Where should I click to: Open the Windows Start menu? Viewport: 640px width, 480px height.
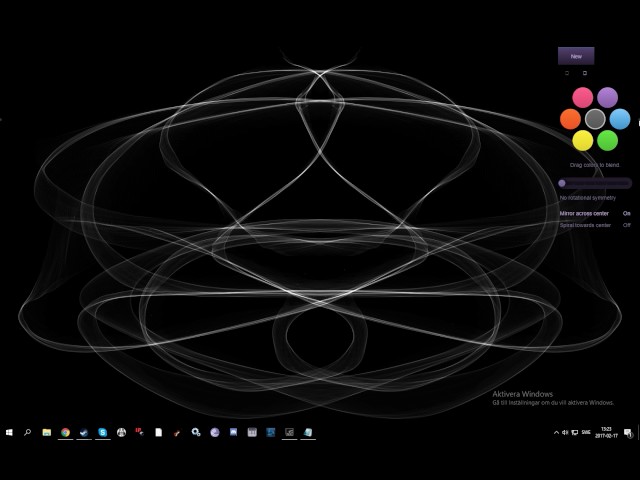[x=9, y=432]
